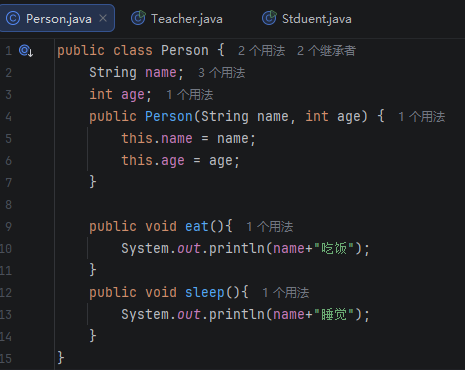Click the closing brace on line 7
The image size is (465, 370).
(x=93, y=182)
